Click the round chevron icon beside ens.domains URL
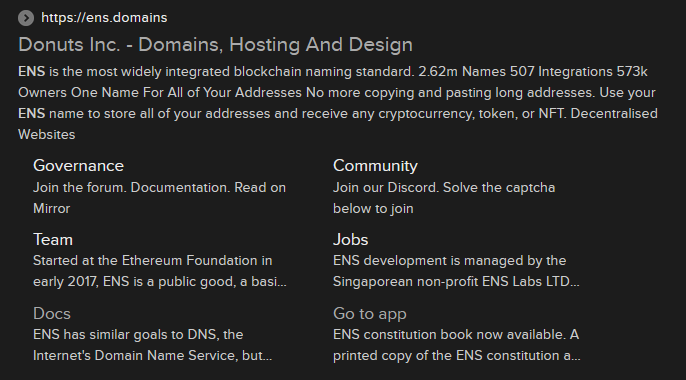The image size is (686, 380). coord(26,18)
